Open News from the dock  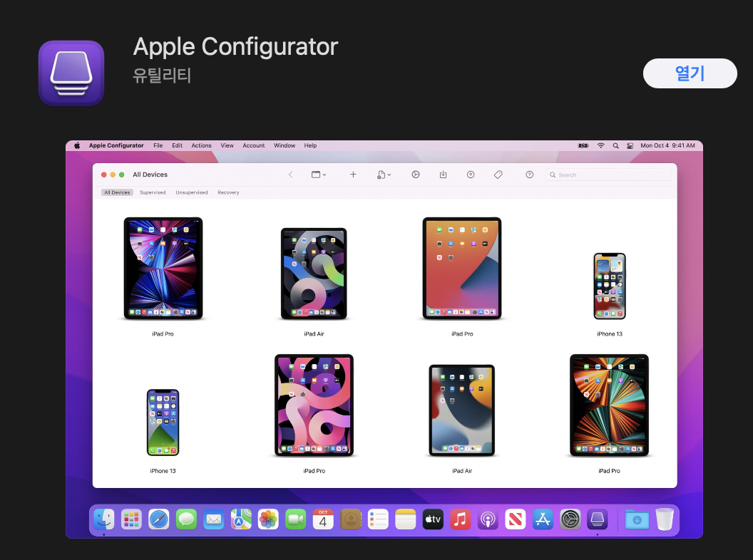point(516,519)
